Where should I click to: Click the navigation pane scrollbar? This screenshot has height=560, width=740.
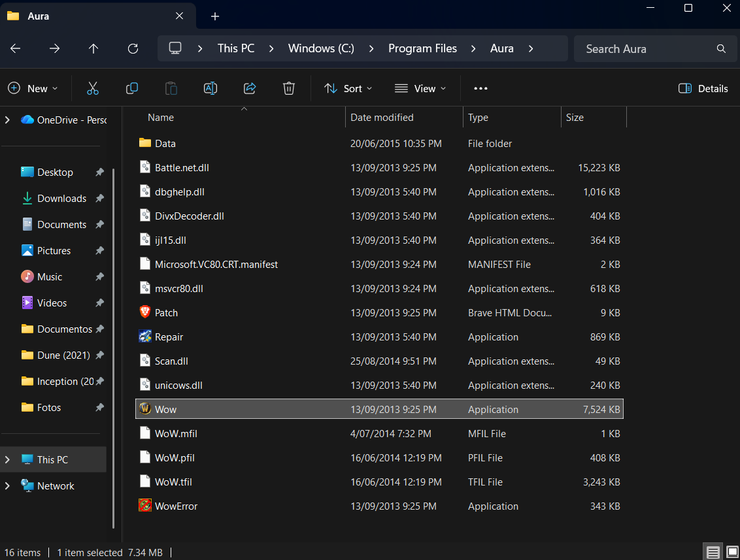point(113,349)
